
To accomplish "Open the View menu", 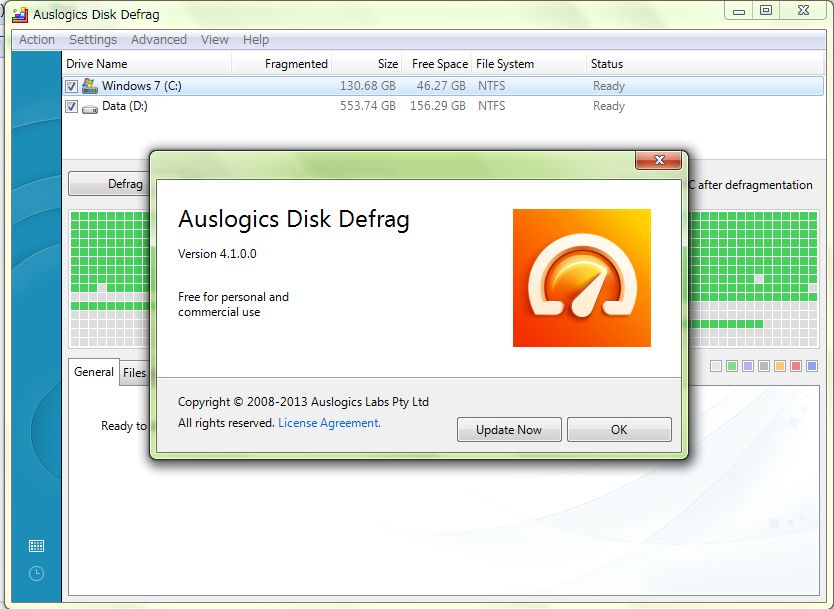I will 215,40.
